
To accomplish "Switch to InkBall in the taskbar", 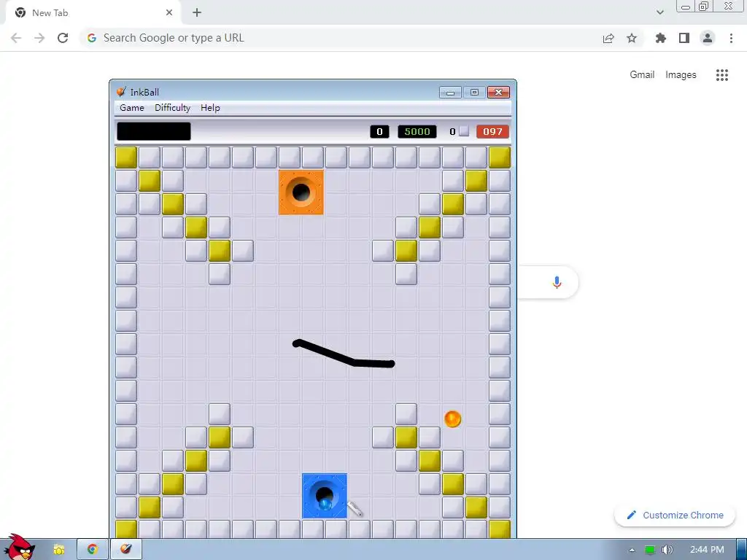I will 126,550.
